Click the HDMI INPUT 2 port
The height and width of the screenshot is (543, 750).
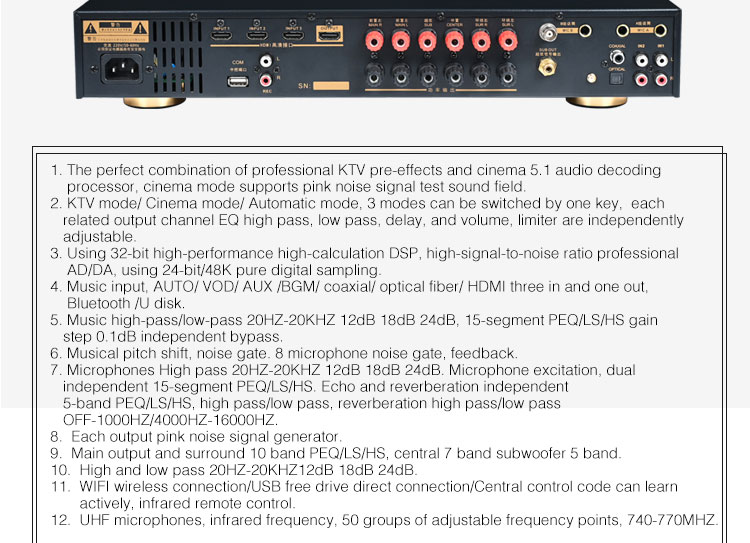257,35
